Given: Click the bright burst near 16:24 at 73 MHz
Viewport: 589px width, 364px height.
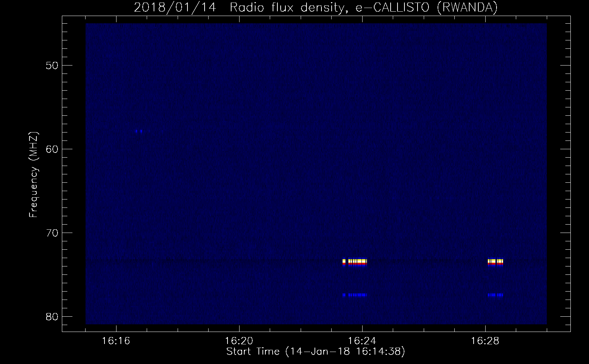Looking at the screenshot, I should pos(355,262).
